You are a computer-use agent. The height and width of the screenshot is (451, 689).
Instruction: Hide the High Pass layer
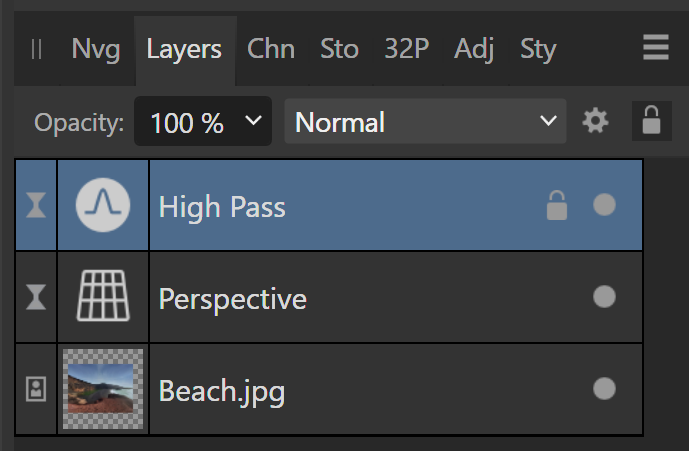tap(604, 206)
